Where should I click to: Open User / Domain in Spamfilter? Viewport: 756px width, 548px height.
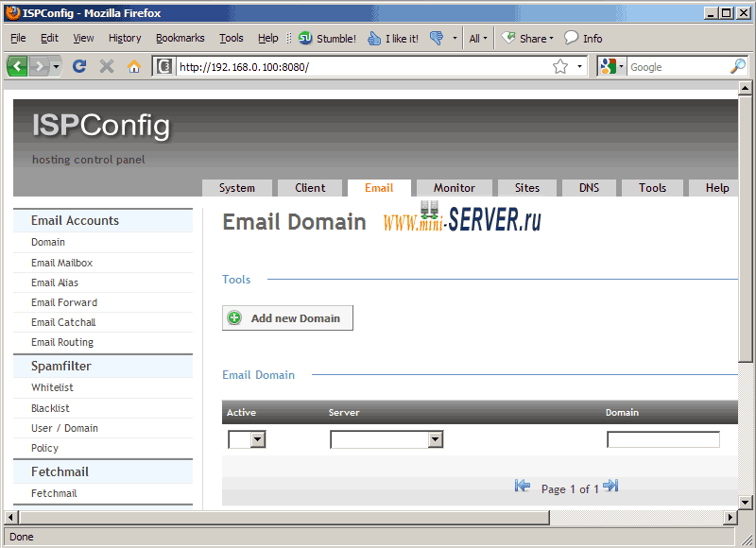(x=64, y=428)
